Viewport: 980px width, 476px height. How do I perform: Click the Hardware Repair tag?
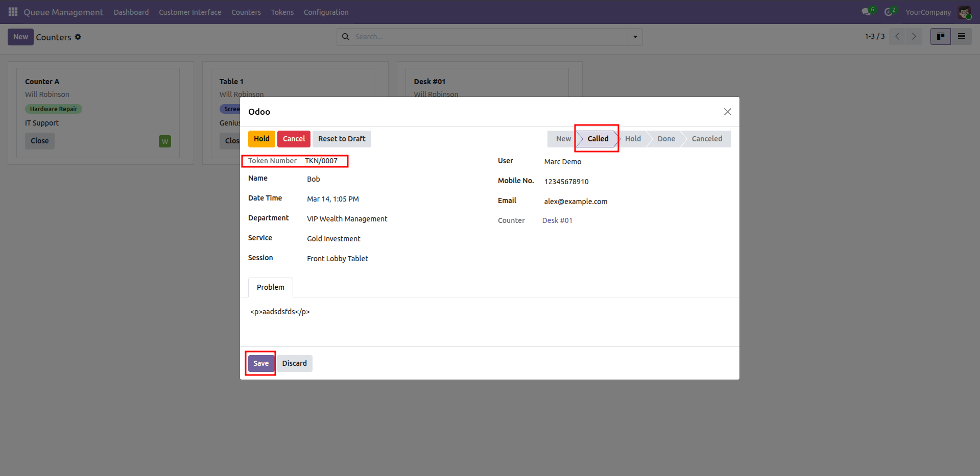coord(54,109)
